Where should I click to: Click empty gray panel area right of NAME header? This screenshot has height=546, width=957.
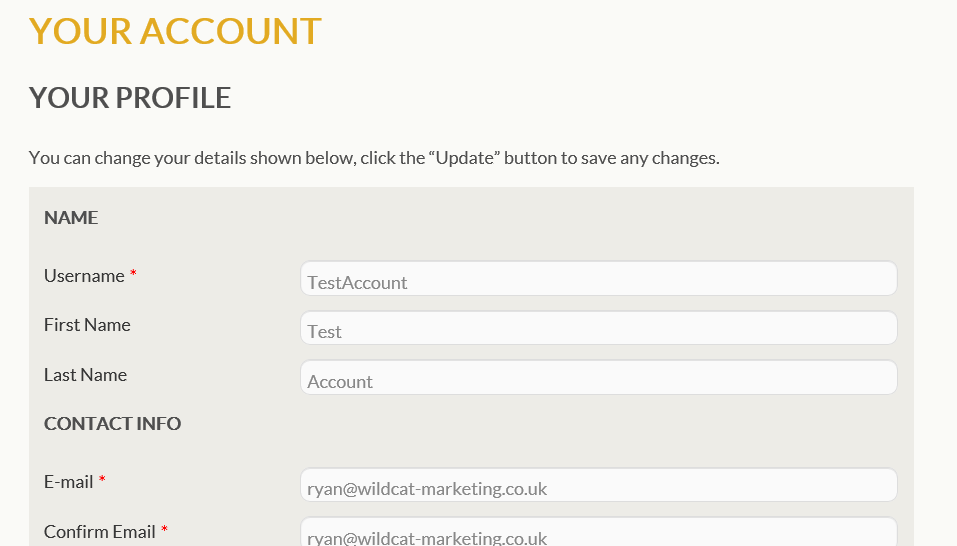point(500,218)
